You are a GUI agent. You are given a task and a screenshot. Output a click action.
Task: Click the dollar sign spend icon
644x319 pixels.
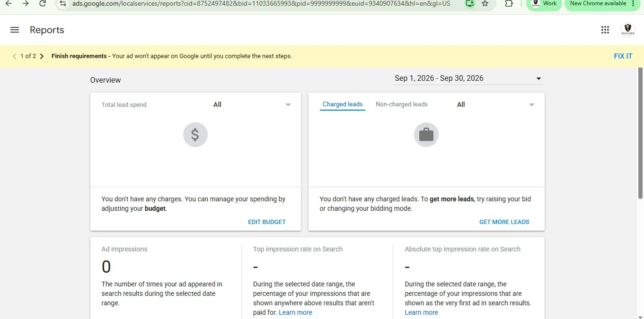point(195,135)
